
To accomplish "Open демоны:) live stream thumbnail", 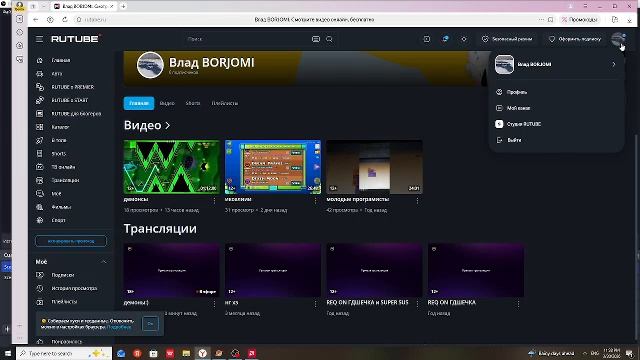I will [x=171, y=270].
